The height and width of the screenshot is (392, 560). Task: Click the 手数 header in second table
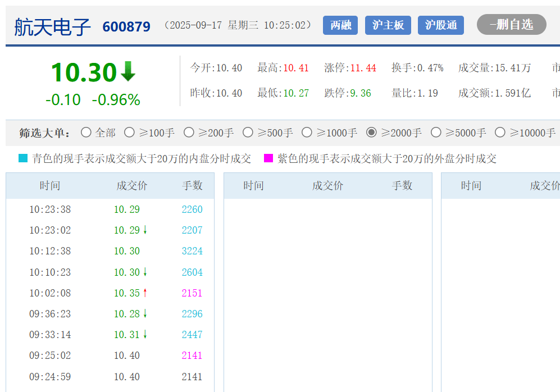tap(402, 186)
